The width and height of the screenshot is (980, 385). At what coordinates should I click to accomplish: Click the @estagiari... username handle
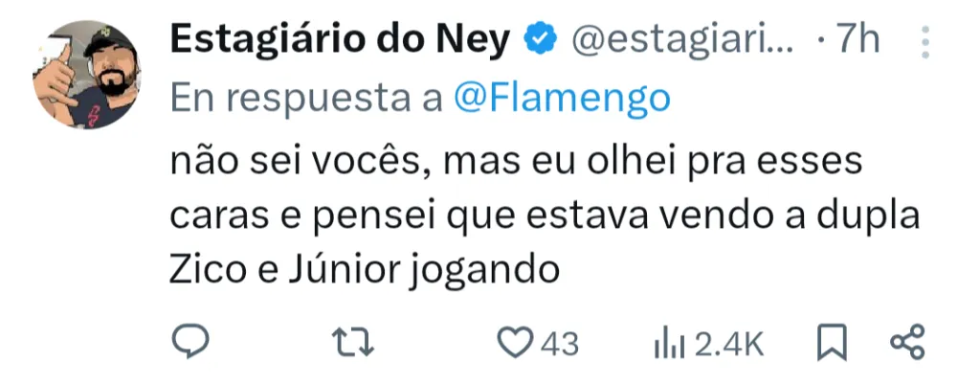click(x=681, y=39)
